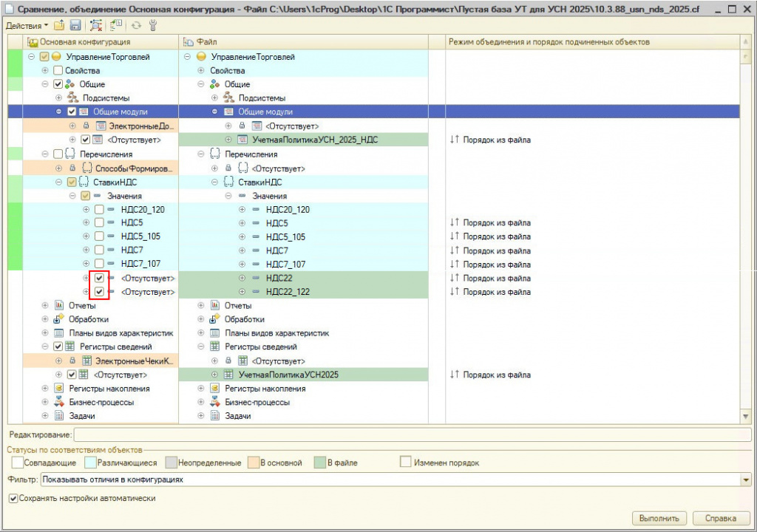Expand Планы видов характеристик in left tree
Image resolution: width=757 pixels, height=532 pixels.
pos(45,333)
